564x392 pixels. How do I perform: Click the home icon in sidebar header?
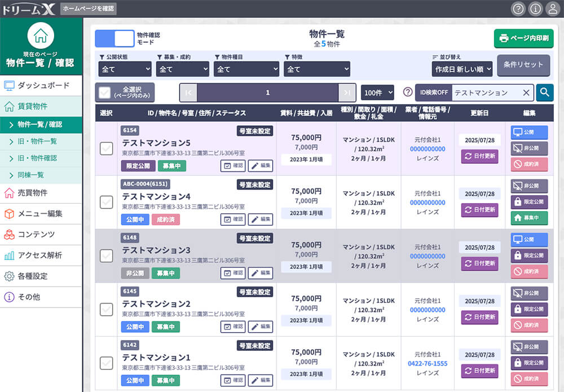tap(41, 36)
